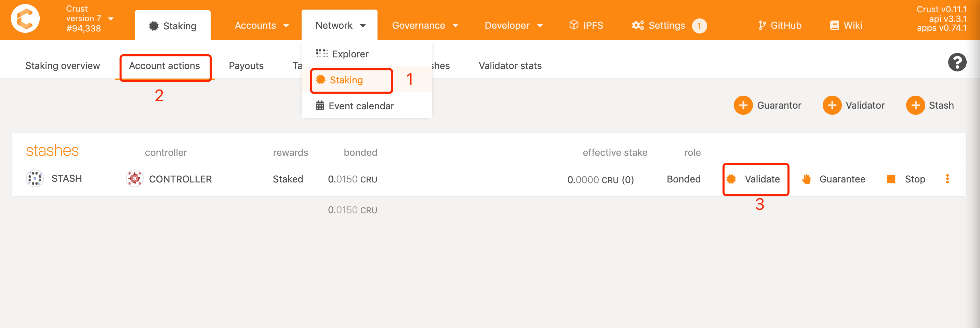Viewport: 980px width, 328px height.
Task: Click the CONTROLLER account identicon
Action: [x=135, y=179]
